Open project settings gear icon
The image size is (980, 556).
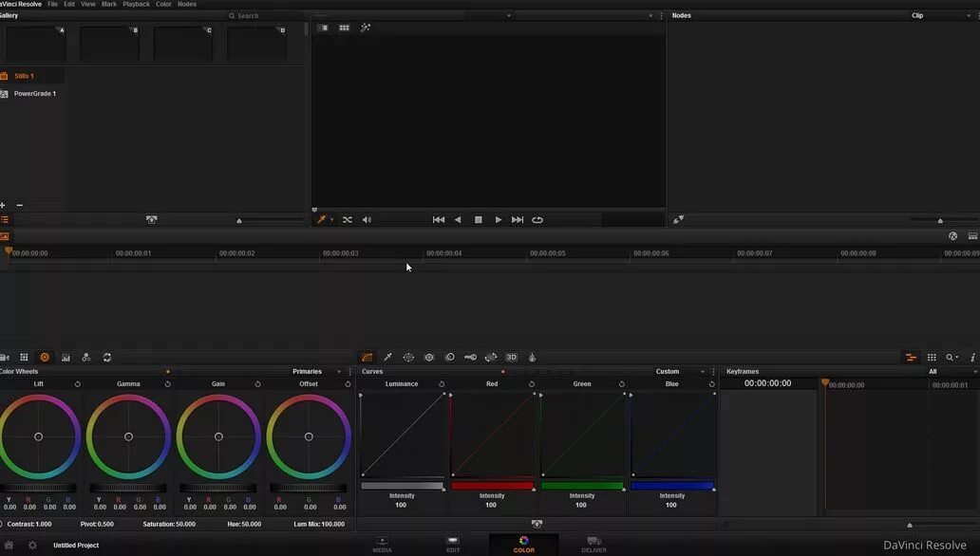(x=32, y=546)
